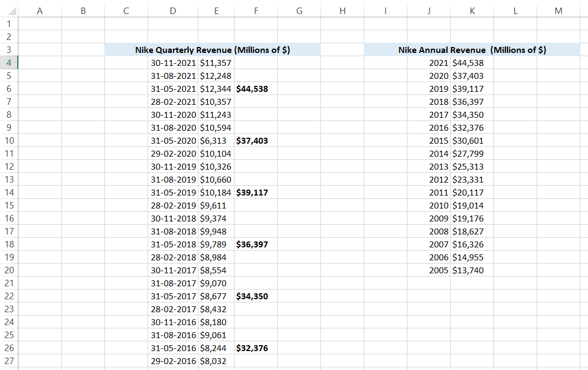
Task: Select annual revenue $19,014
Action: tap(472, 205)
